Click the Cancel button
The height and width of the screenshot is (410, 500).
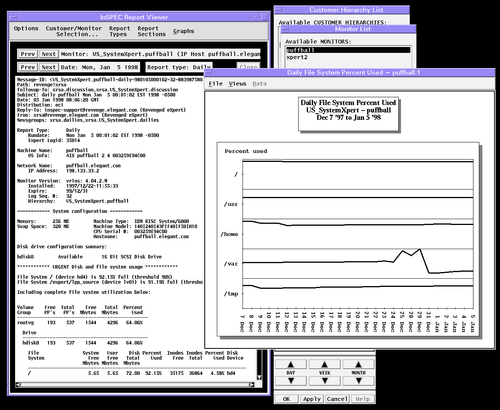tap(337, 399)
